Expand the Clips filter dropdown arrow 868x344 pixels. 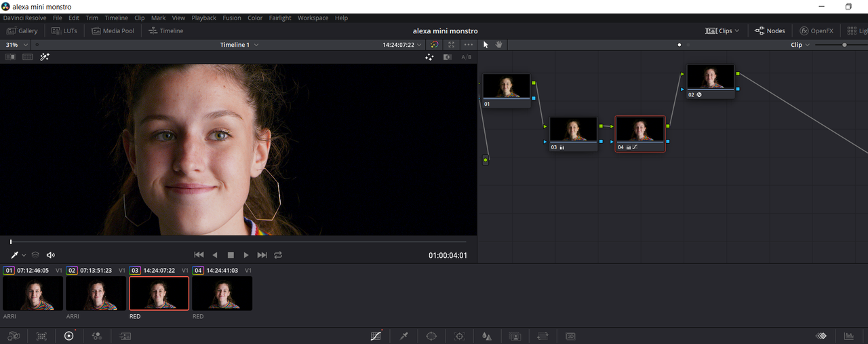737,31
